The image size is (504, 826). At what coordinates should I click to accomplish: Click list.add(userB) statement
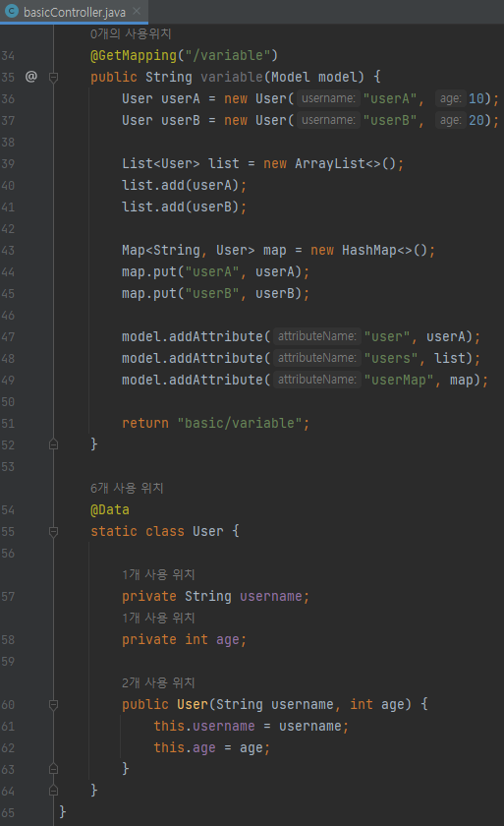[x=184, y=206]
